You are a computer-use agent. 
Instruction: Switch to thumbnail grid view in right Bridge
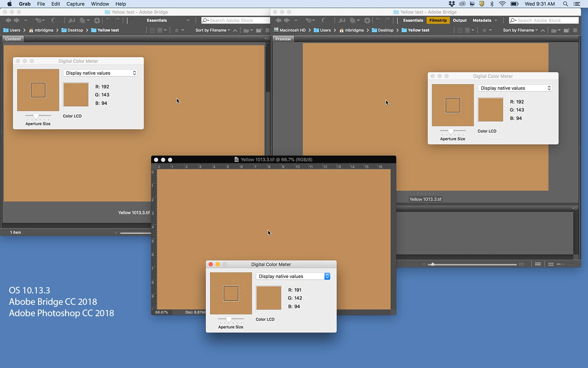point(551,264)
